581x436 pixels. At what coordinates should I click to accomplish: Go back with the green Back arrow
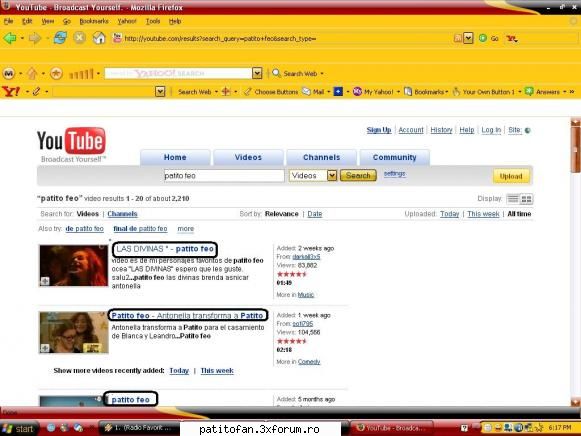coord(10,38)
